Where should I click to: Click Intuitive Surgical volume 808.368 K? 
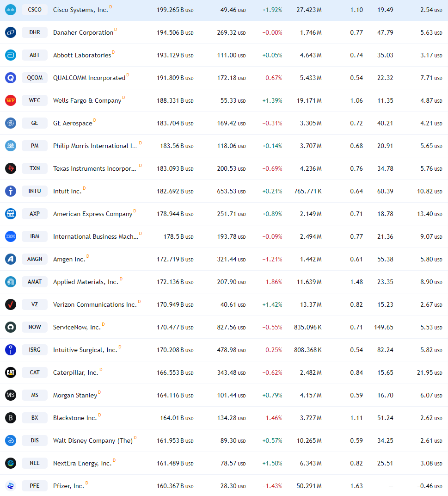308,350
